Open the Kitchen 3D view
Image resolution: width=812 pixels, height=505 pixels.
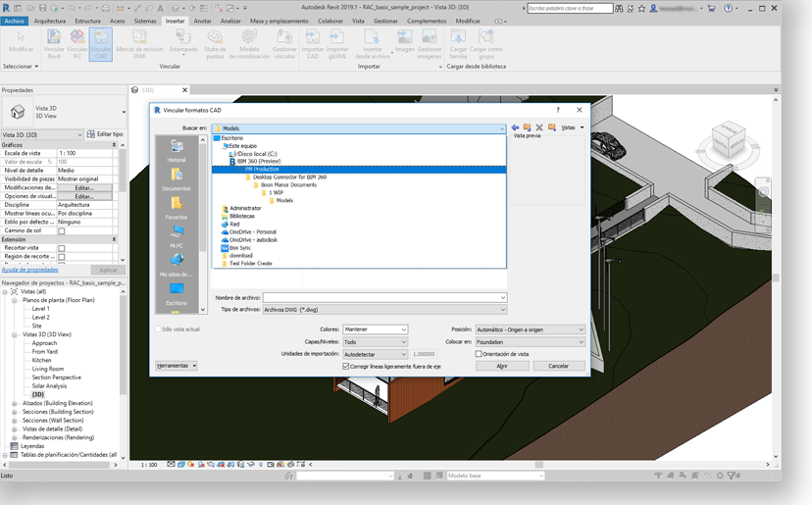pyautogui.click(x=41, y=361)
